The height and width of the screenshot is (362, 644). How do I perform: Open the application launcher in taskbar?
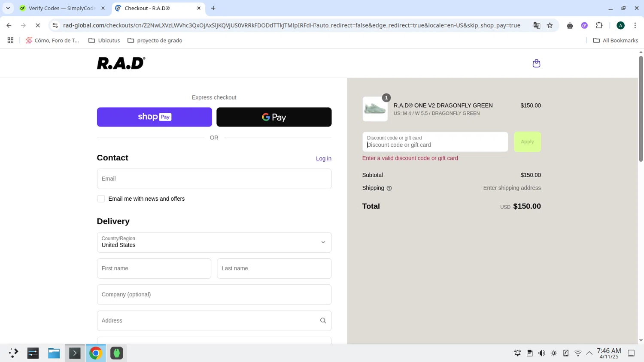pos(13,353)
